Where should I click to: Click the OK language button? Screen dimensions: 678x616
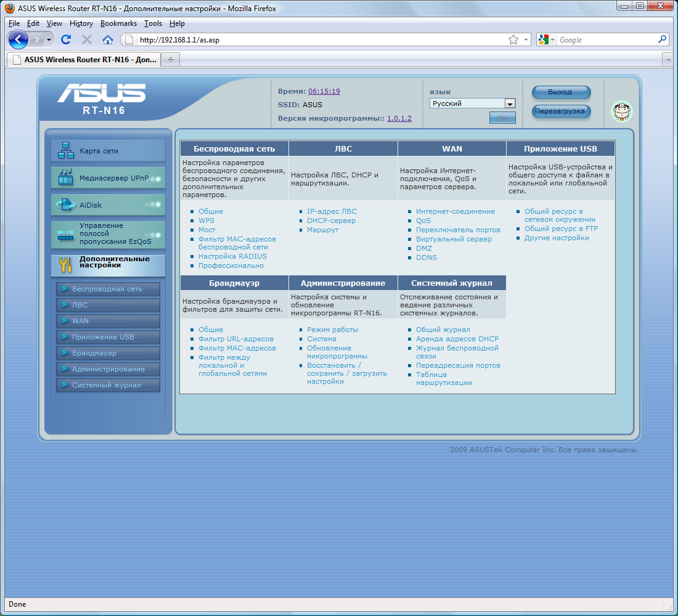502,118
